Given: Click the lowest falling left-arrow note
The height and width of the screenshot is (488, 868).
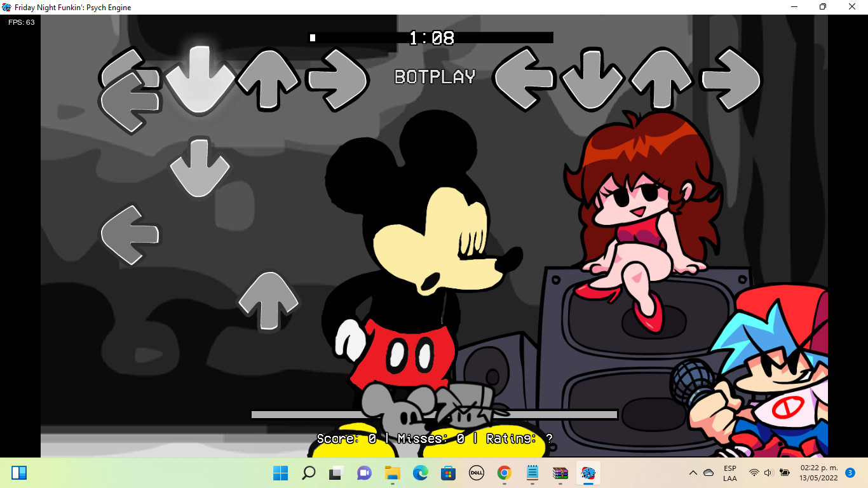Looking at the screenshot, I should [131, 234].
